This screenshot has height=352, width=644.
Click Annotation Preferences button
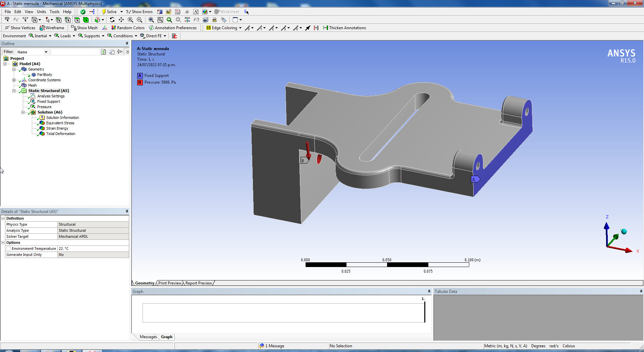coord(173,28)
